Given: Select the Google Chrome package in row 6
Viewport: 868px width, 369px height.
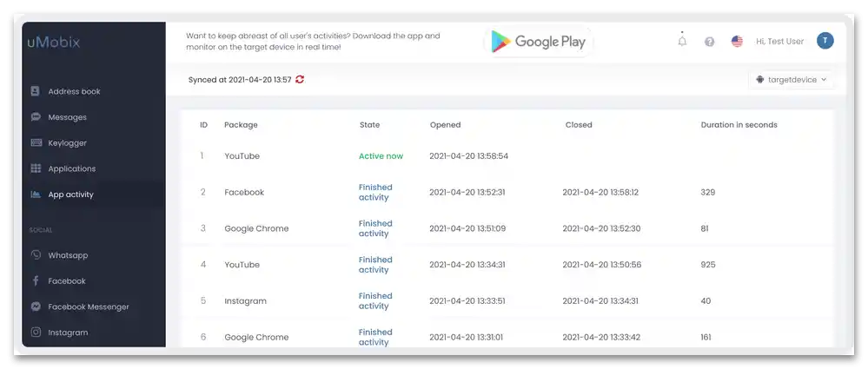Looking at the screenshot, I should 256,337.
